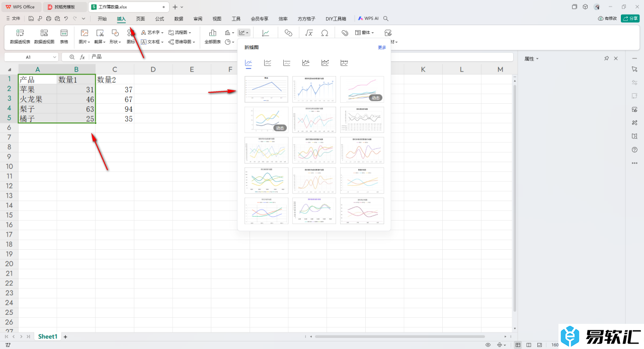Viewport: 644px width, 349px height.
Task: Insert an attachment via the paperclip icon
Action: pyautogui.click(x=345, y=33)
